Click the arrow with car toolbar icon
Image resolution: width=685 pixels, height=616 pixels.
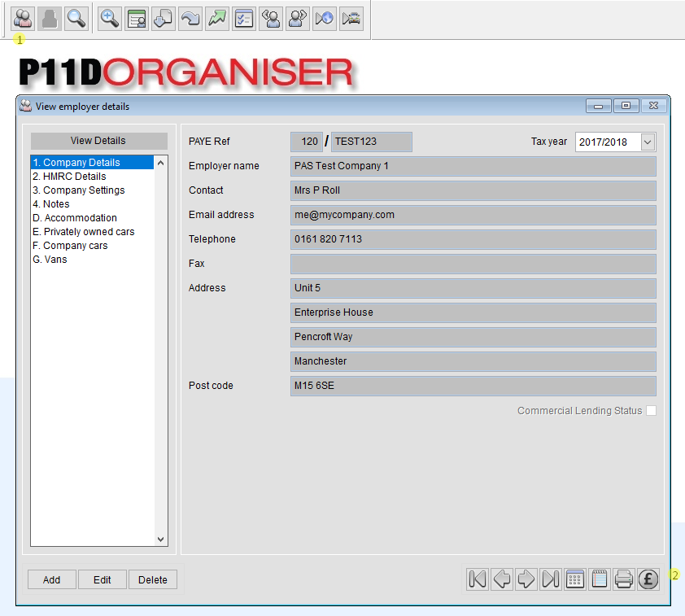click(x=351, y=19)
